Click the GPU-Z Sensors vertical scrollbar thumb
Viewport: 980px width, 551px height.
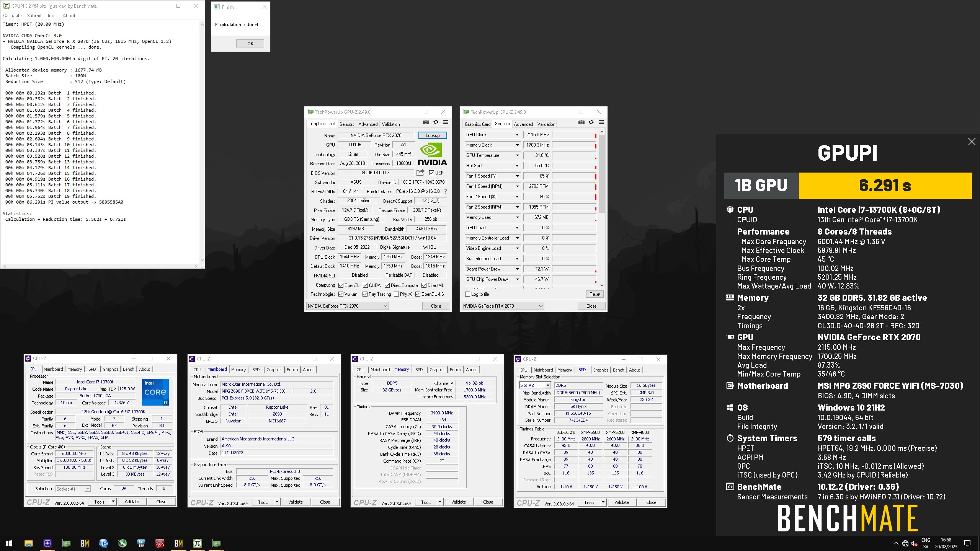[602, 173]
